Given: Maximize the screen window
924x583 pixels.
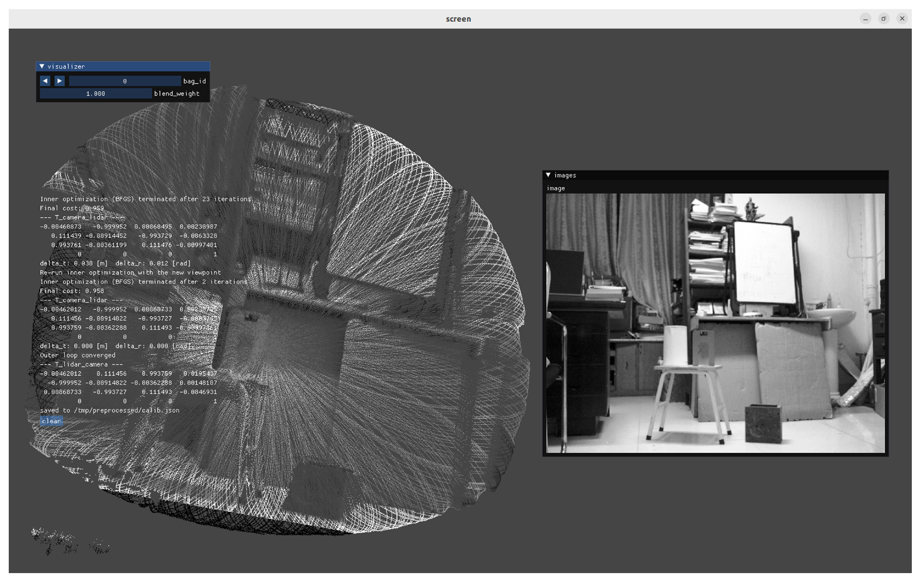Looking at the screenshot, I should (884, 19).
